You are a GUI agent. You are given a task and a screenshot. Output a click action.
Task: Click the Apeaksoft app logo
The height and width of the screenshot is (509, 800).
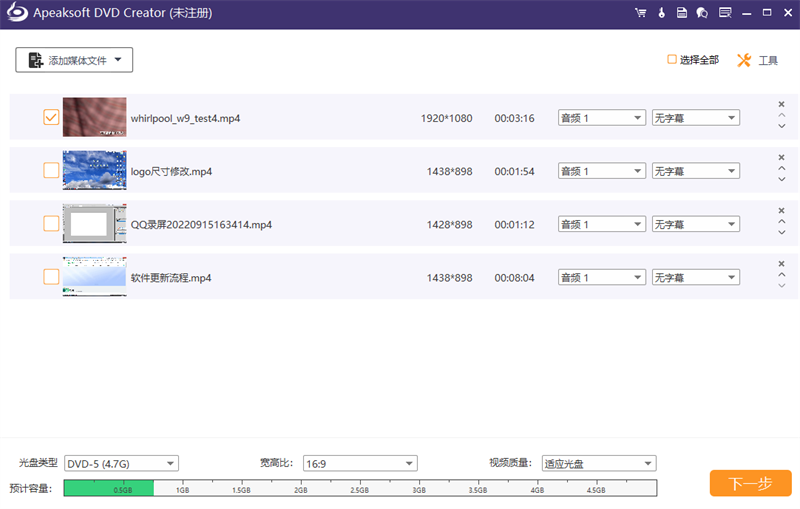(17, 12)
